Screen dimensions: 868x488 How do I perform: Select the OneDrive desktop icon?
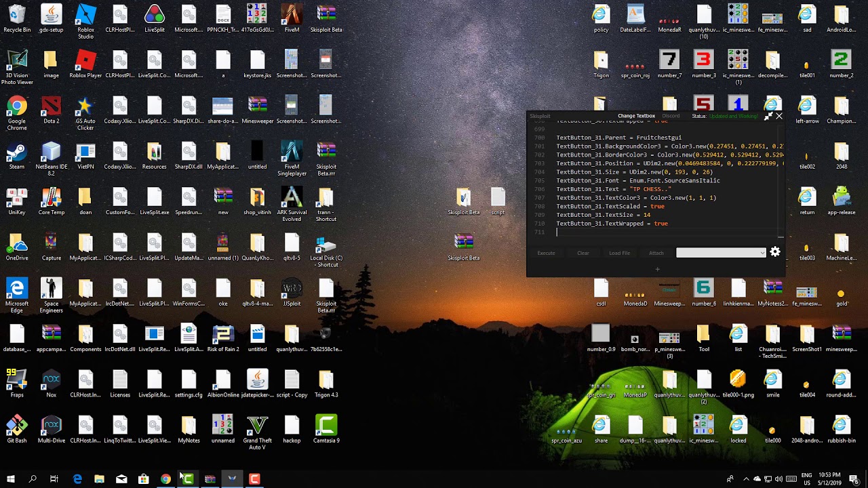pos(17,247)
